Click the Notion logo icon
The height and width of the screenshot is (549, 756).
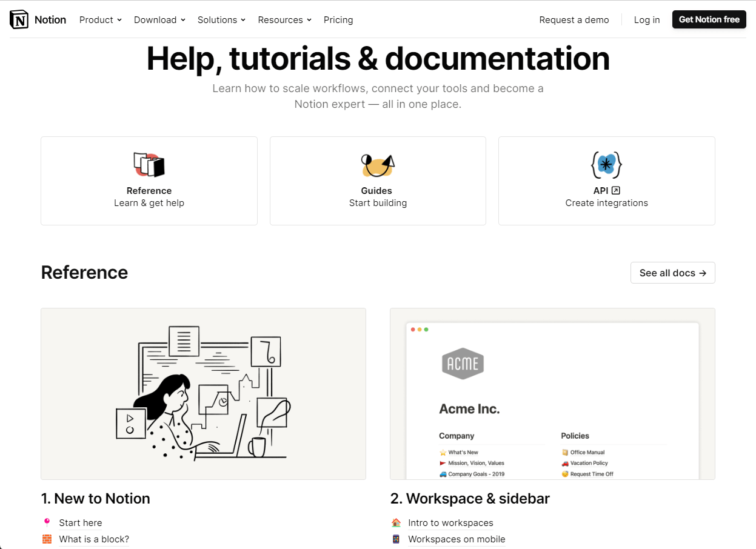[x=19, y=19]
